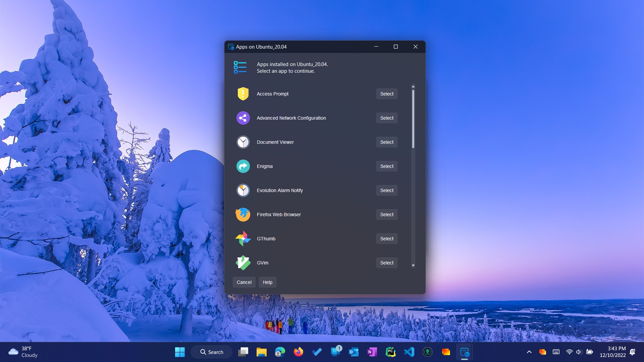This screenshot has height=362, width=644.
Task: Click the app list scrollbar thumb
Action: [413, 119]
